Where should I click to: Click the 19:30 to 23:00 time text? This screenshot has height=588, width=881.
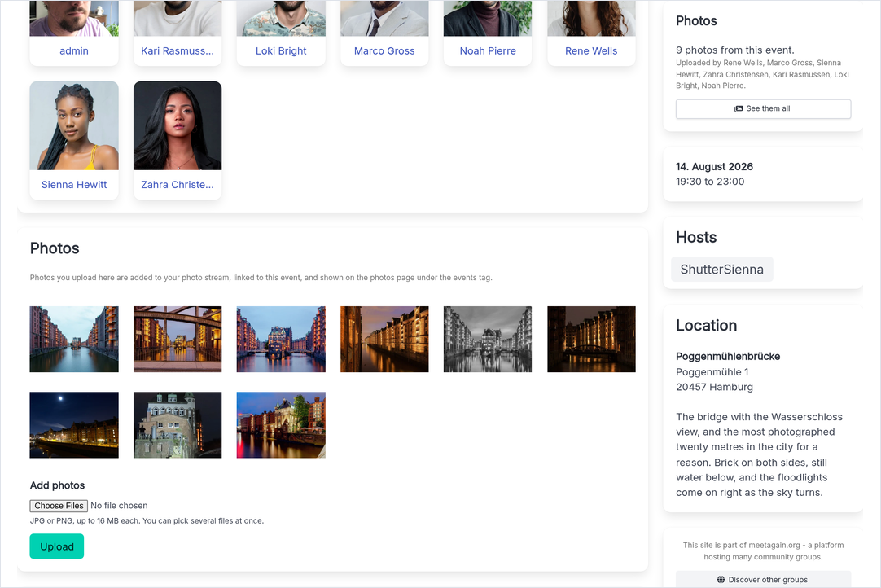710,182
